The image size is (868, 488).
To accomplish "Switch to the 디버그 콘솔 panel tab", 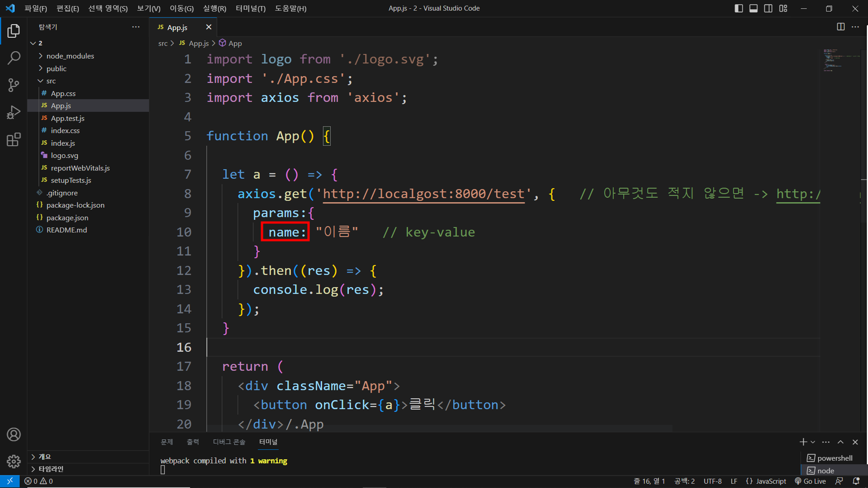I will pyautogui.click(x=229, y=442).
